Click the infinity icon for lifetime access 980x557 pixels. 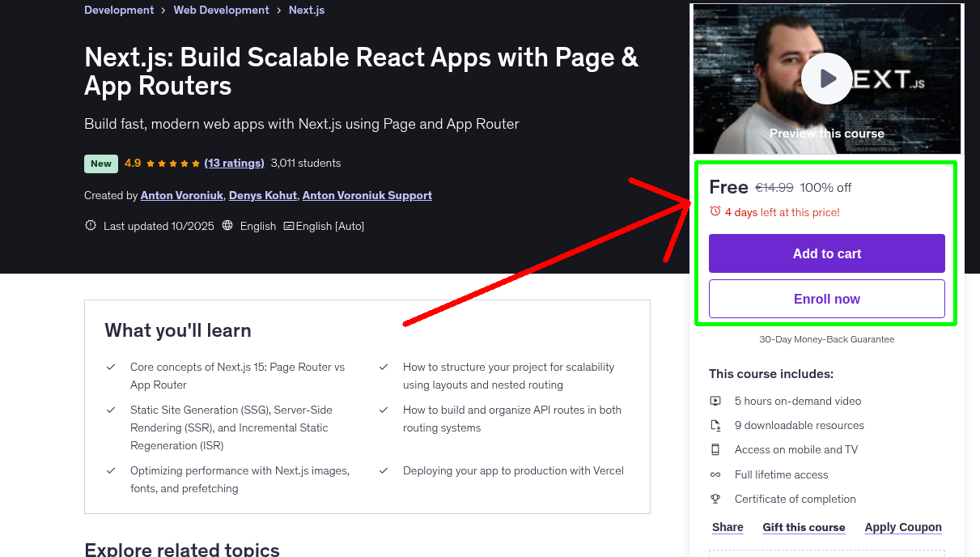click(715, 474)
